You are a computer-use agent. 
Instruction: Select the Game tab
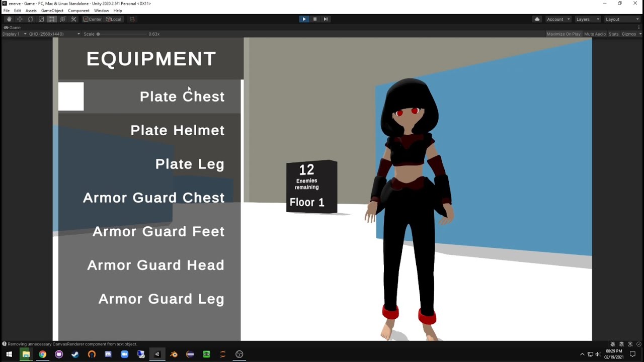(x=13, y=28)
